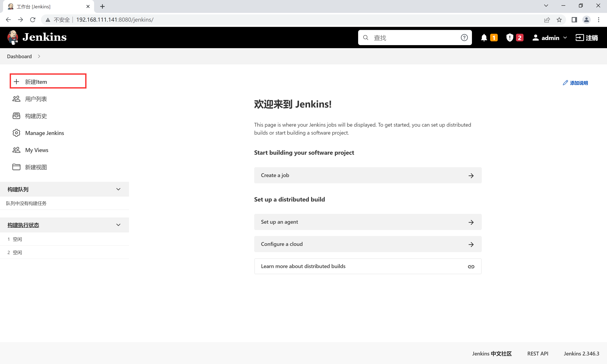Click the 注销 logout link

click(586, 38)
